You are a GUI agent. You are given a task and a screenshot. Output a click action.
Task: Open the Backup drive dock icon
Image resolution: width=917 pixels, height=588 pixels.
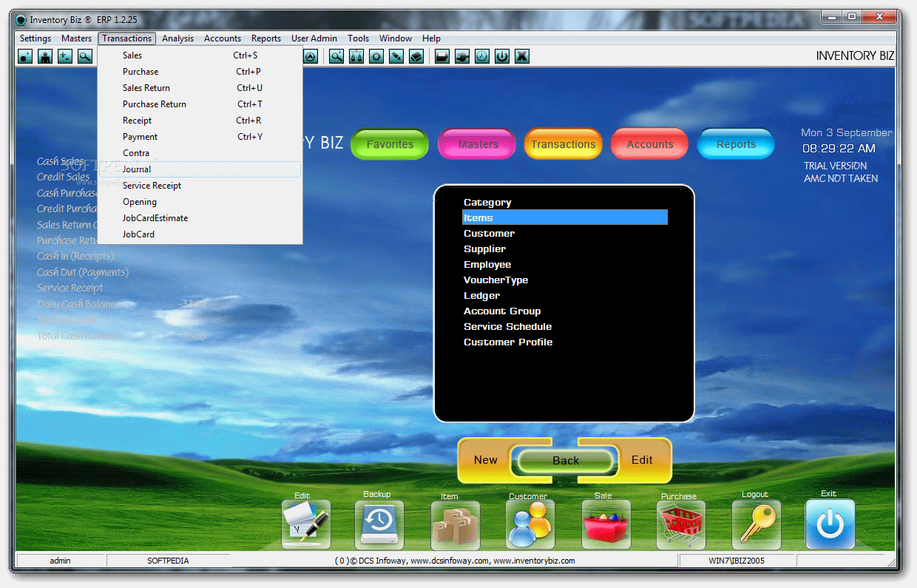tap(379, 524)
